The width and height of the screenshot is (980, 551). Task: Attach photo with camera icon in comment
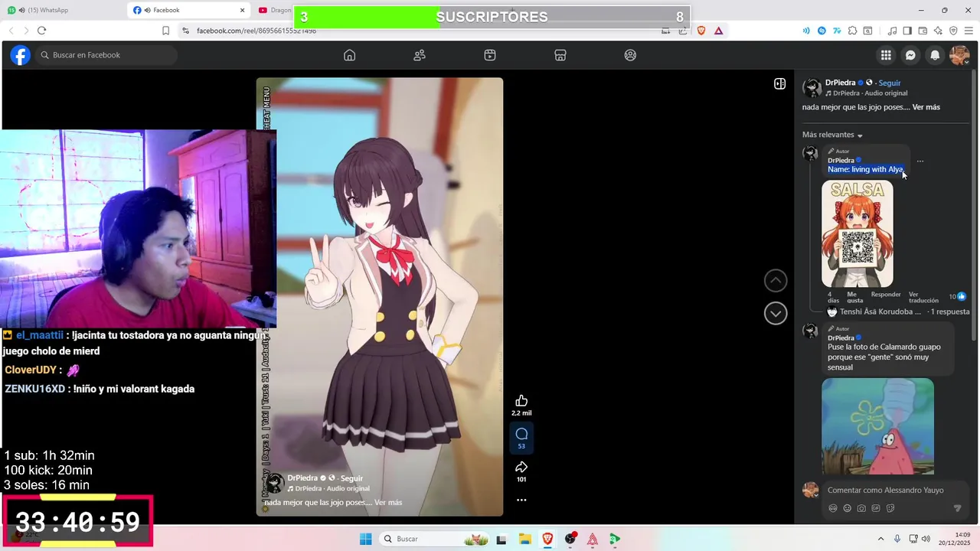tap(861, 508)
